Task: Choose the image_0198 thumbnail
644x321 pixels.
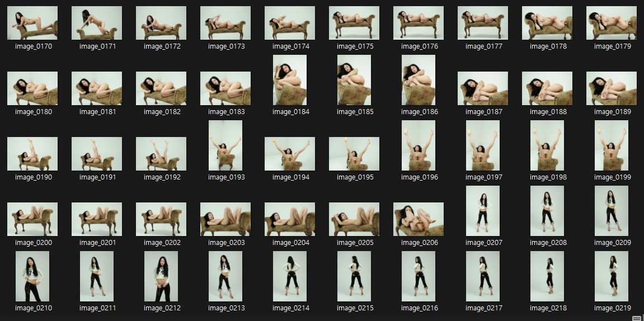Action: click(547, 145)
